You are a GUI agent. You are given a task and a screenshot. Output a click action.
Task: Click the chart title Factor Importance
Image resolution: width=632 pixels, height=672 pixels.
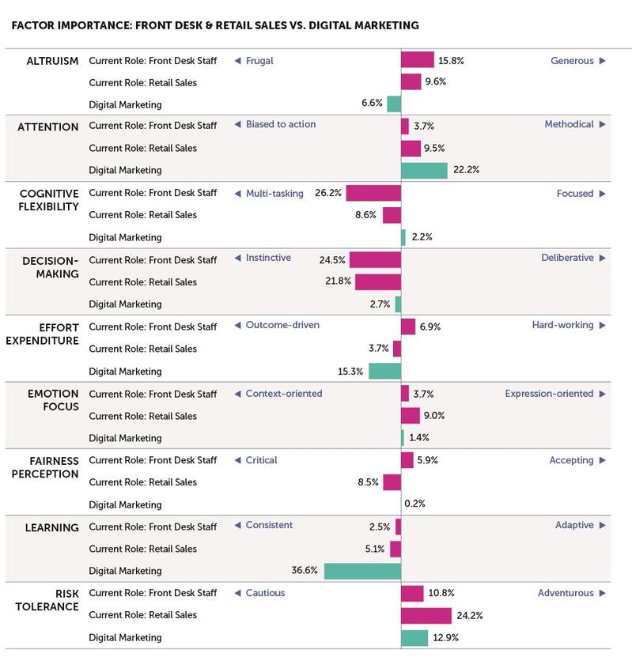point(215,25)
